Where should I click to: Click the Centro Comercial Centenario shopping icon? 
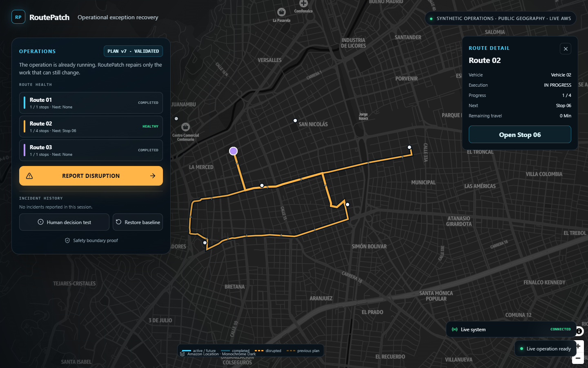click(185, 127)
